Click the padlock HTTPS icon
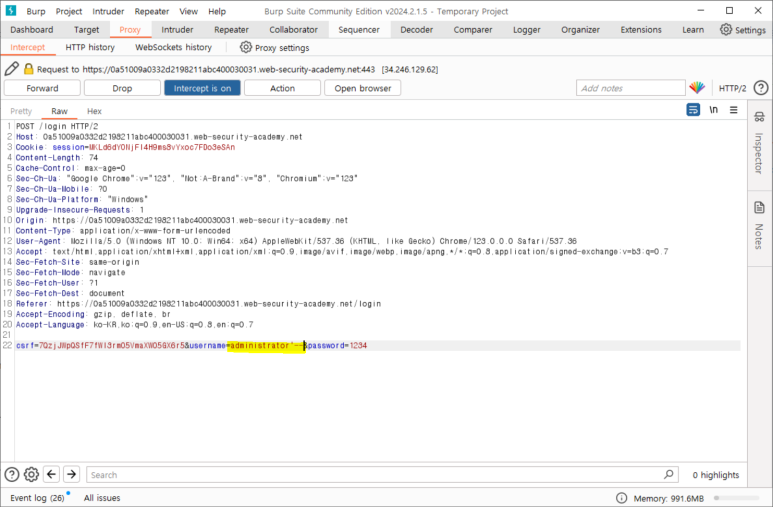 [x=29, y=69]
